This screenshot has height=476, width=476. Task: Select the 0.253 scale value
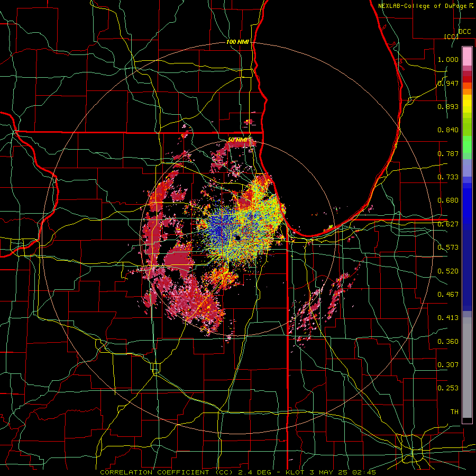tap(448, 388)
